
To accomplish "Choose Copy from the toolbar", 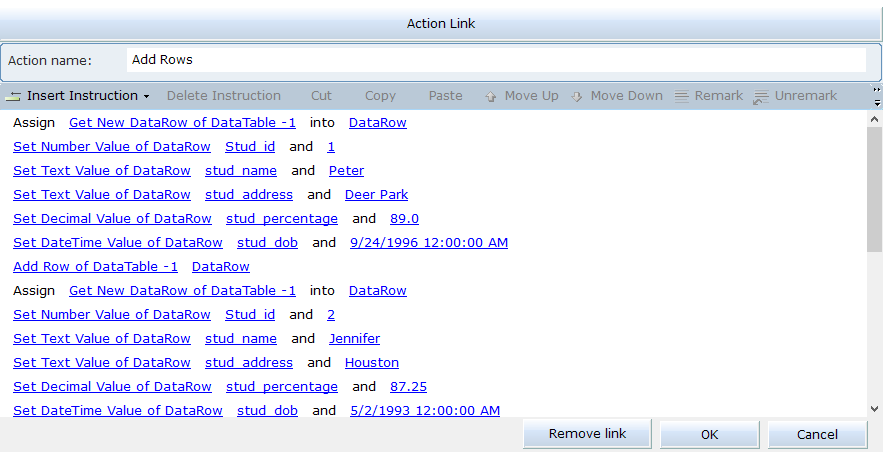I will 380,96.
